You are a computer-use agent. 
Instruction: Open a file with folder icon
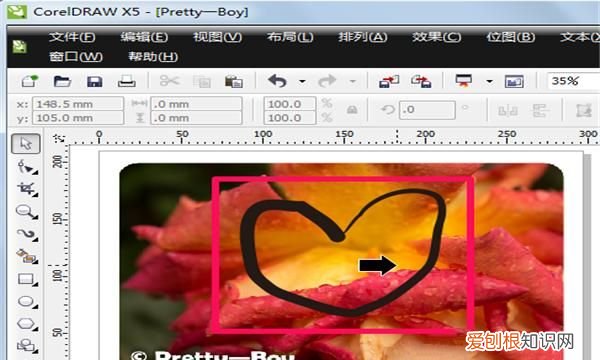62,81
